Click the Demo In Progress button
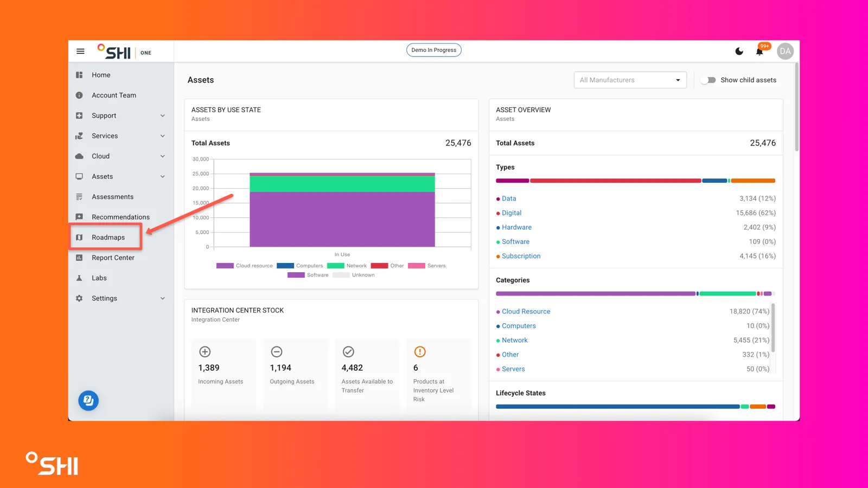Viewport: 868px width, 488px height. coord(433,50)
